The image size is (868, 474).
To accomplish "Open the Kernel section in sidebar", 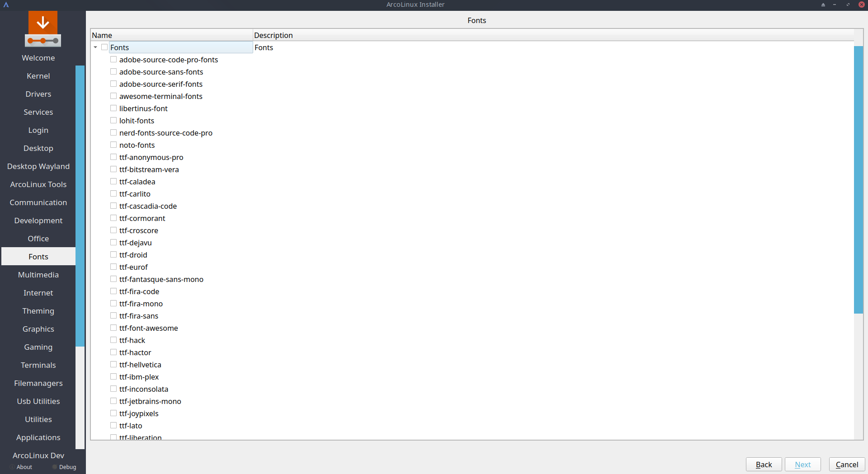I will (38, 76).
